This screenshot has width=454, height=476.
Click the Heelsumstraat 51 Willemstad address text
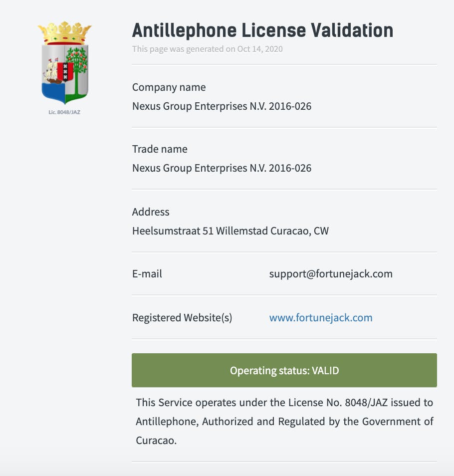230,231
